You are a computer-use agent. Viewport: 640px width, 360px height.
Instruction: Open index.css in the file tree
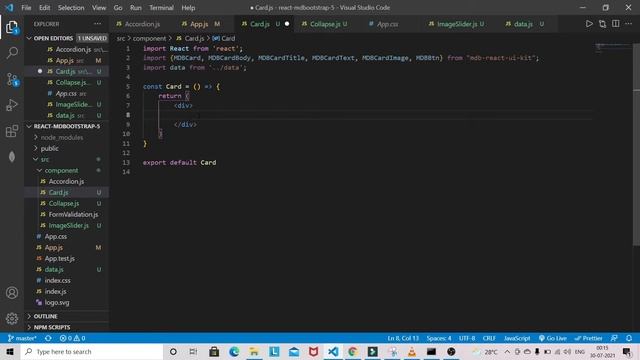[x=58, y=281]
